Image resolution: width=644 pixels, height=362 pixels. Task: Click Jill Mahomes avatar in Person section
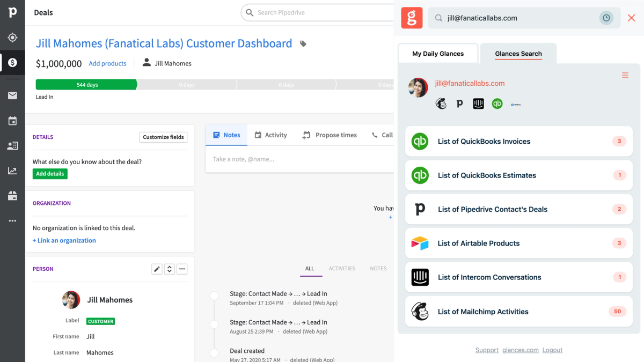[x=71, y=300]
